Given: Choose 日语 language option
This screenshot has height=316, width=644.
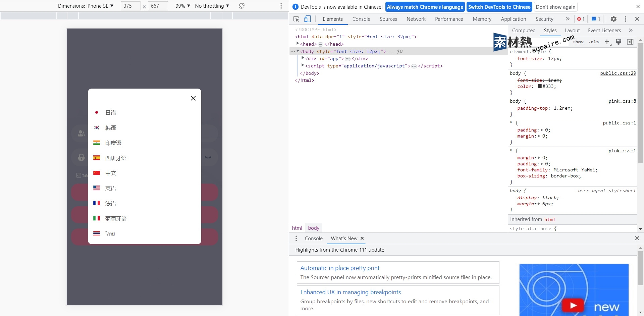Looking at the screenshot, I should point(111,112).
